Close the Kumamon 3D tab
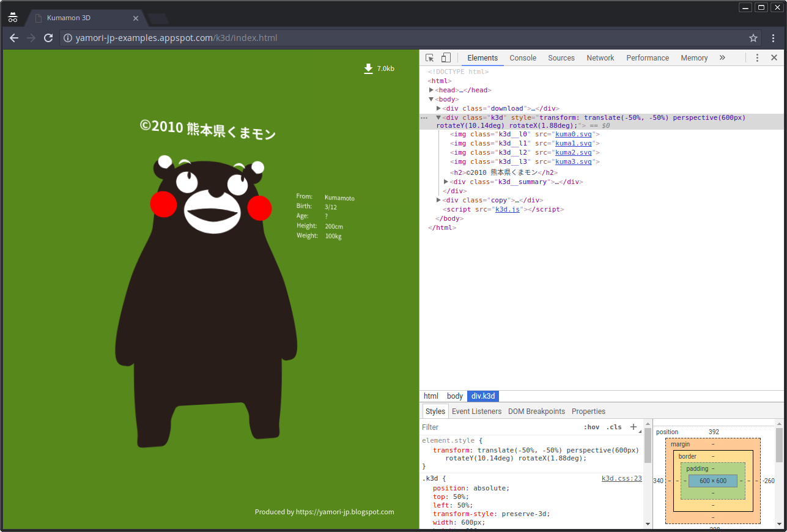 coord(136,18)
